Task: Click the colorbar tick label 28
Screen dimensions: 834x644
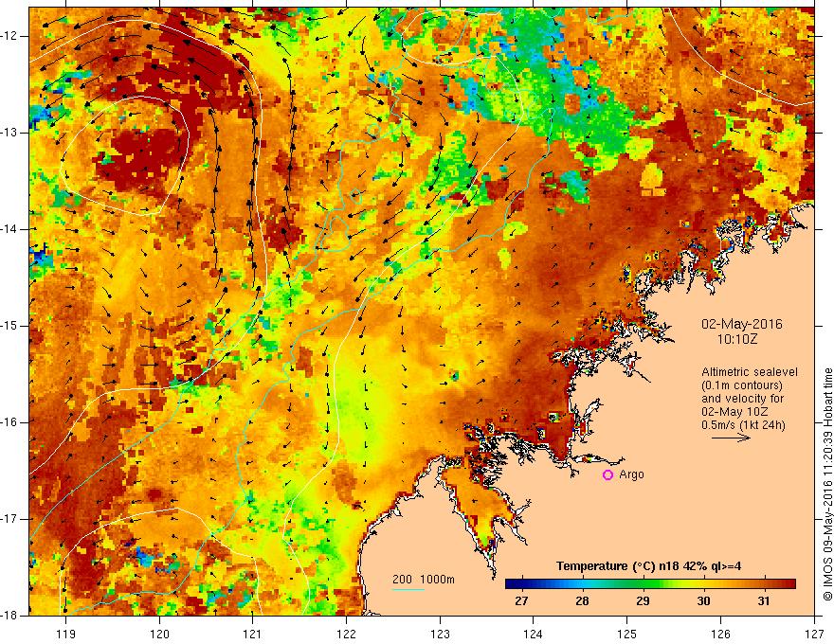Action: pos(582,601)
